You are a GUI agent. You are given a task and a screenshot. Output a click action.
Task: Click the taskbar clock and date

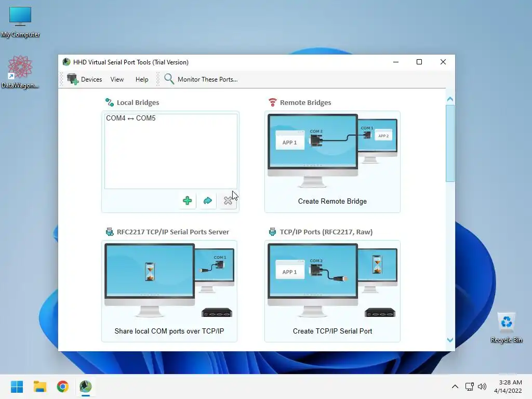point(508,387)
